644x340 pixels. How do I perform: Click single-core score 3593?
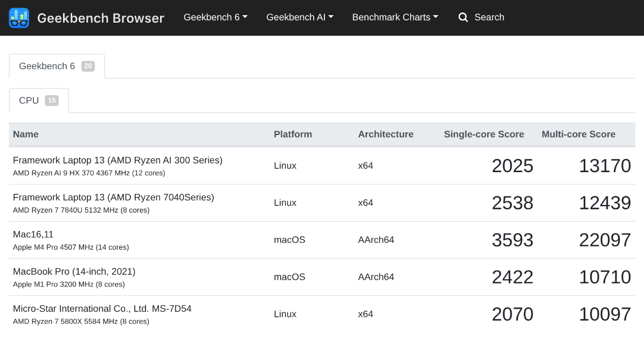pos(513,240)
